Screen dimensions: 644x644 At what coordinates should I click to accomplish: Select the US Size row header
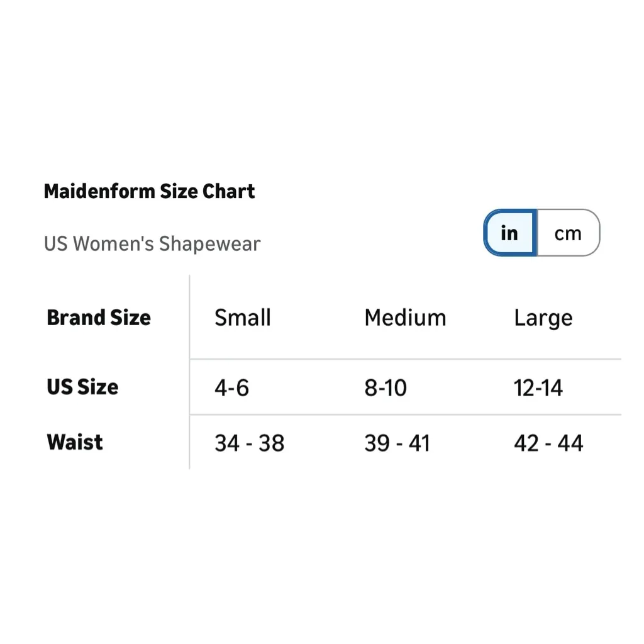click(82, 387)
